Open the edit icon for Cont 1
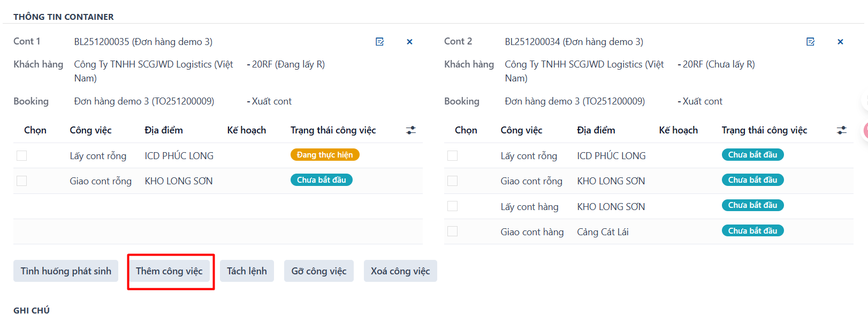 tap(380, 42)
